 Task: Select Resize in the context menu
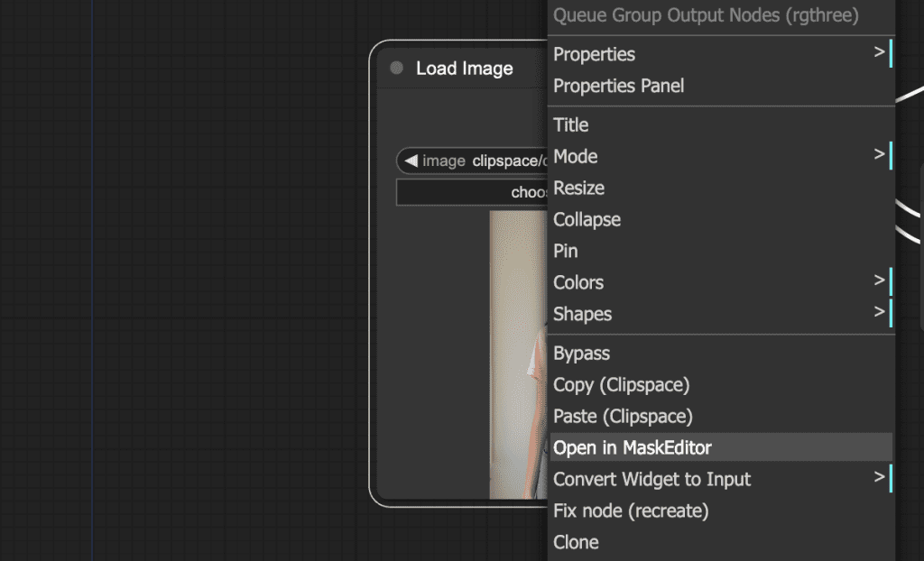point(721,188)
